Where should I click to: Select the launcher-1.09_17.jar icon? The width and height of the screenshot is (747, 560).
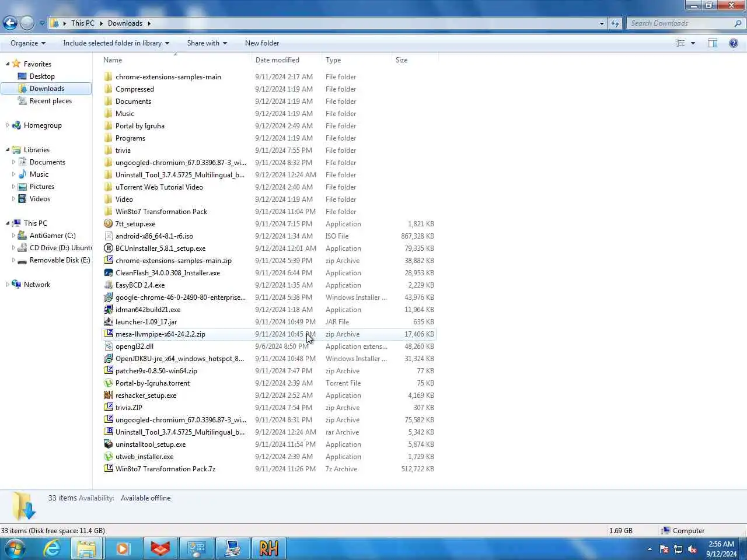[x=109, y=321]
